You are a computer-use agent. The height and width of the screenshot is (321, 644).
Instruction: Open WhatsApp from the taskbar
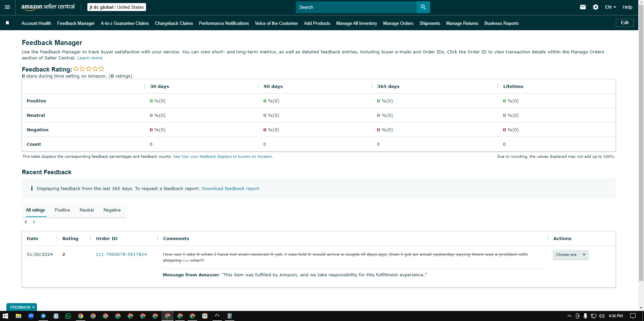tap(68, 316)
